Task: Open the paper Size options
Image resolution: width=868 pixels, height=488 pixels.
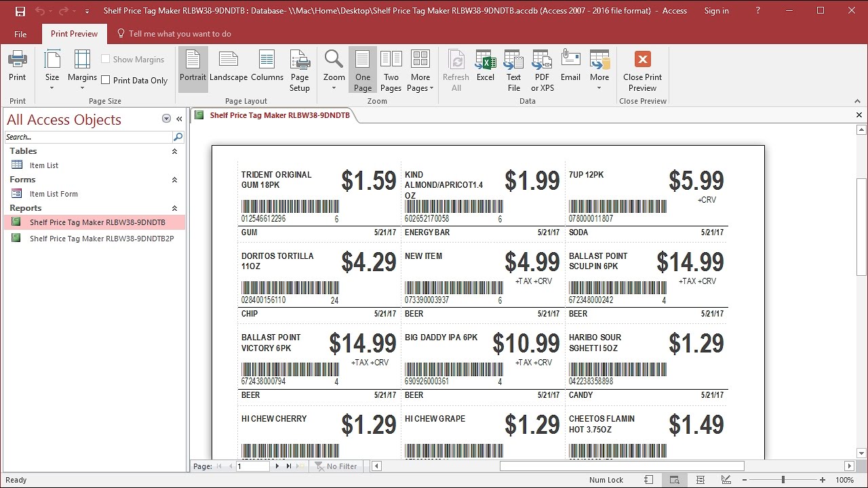Action: [52, 70]
